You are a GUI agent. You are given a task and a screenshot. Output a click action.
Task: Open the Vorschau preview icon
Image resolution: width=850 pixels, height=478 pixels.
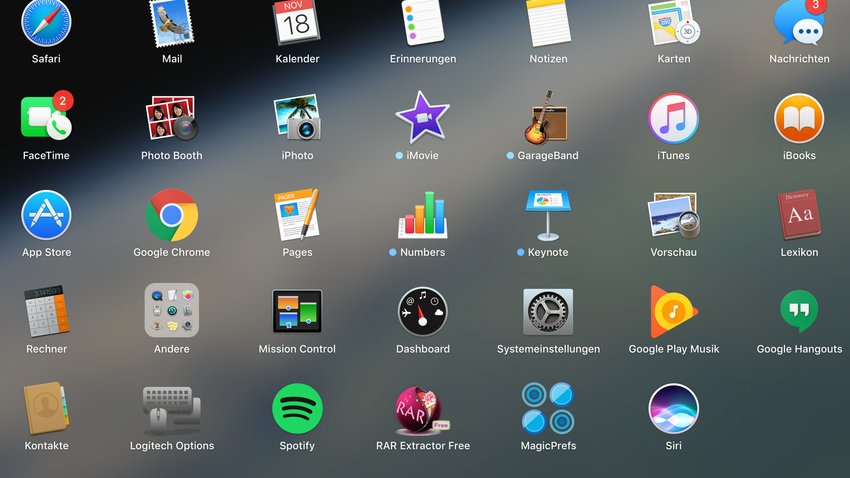pyautogui.click(x=674, y=215)
